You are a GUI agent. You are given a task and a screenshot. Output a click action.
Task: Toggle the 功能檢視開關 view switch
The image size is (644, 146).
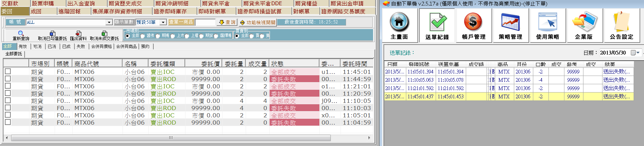(257, 22)
